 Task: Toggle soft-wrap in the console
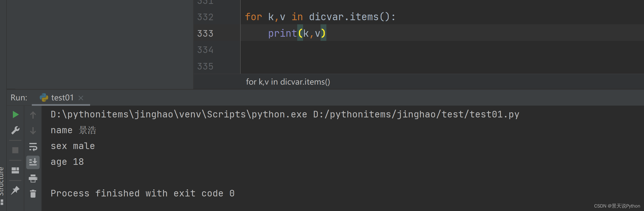pyautogui.click(x=33, y=147)
